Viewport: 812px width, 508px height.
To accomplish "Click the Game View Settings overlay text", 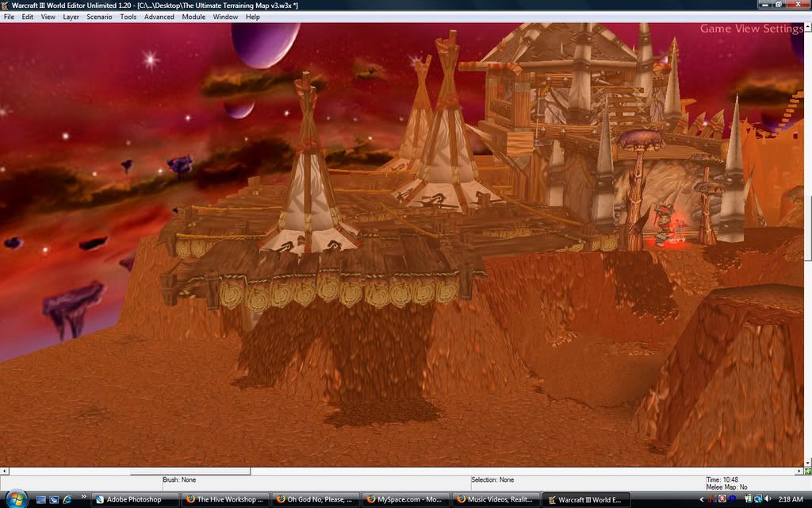I will 752,29.
